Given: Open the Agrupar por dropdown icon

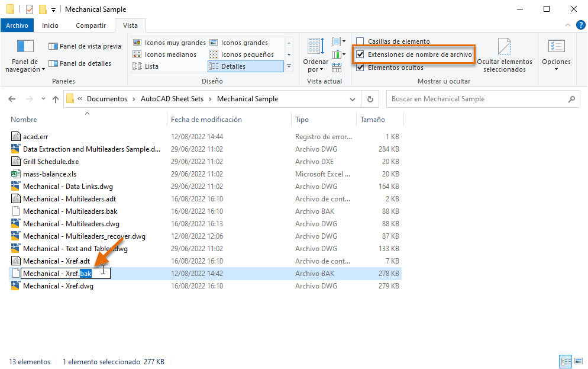Looking at the screenshot, I should pyautogui.click(x=338, y=41).
